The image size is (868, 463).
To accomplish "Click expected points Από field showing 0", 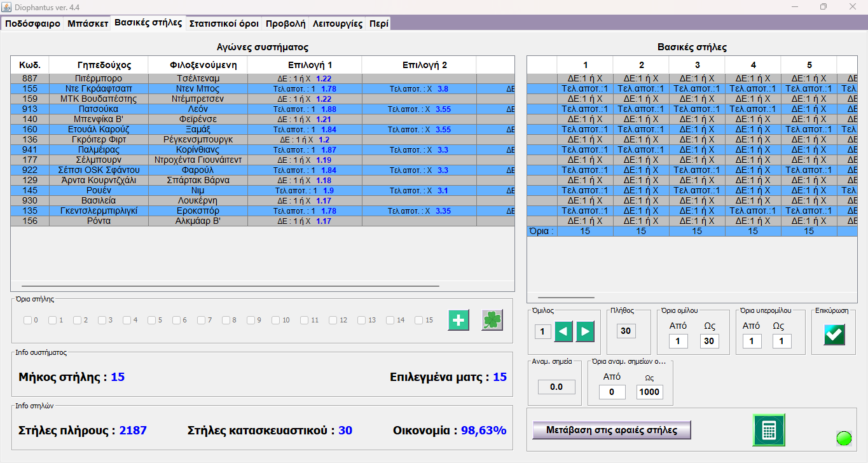I will click(x=612, y=392).
